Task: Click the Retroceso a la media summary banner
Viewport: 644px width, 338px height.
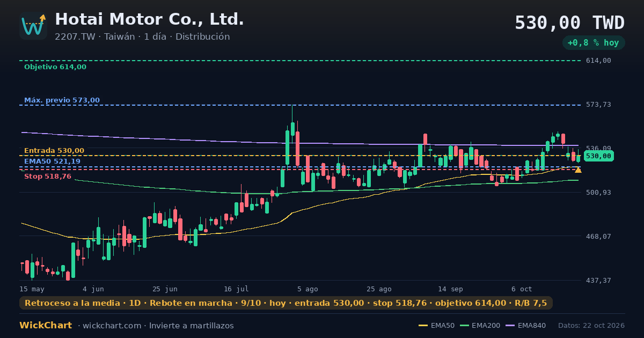Action: [x=286, y=303]
